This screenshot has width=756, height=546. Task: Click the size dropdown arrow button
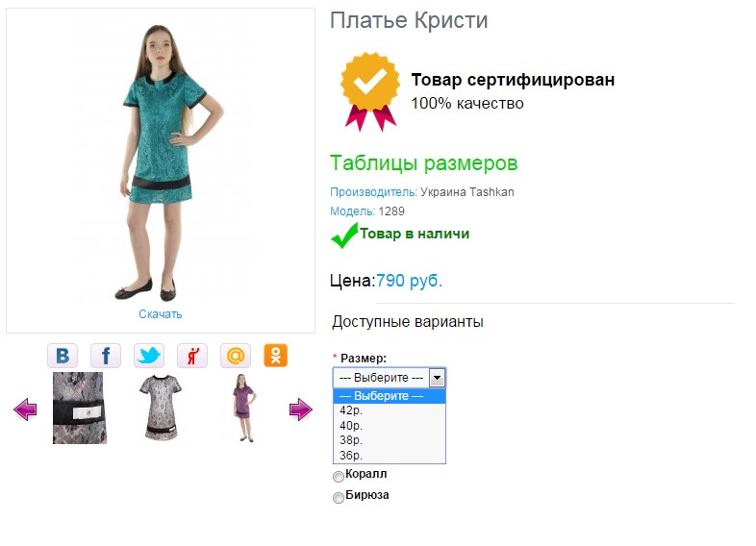[437, 378]
